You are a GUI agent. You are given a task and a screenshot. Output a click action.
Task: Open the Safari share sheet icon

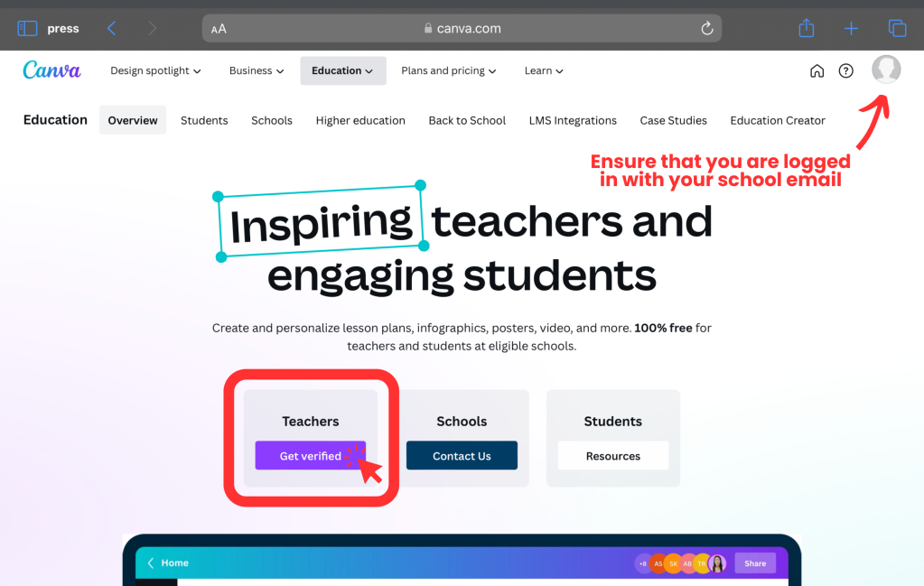coord(807,28)
